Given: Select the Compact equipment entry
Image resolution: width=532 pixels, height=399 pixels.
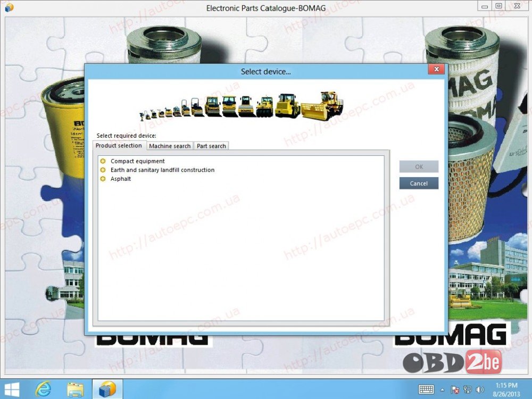Looking at the screenshot, I should tap(137, 161).
